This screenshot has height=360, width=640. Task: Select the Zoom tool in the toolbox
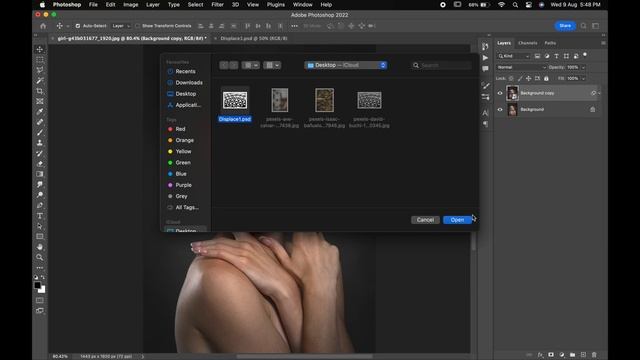point(40,258)
